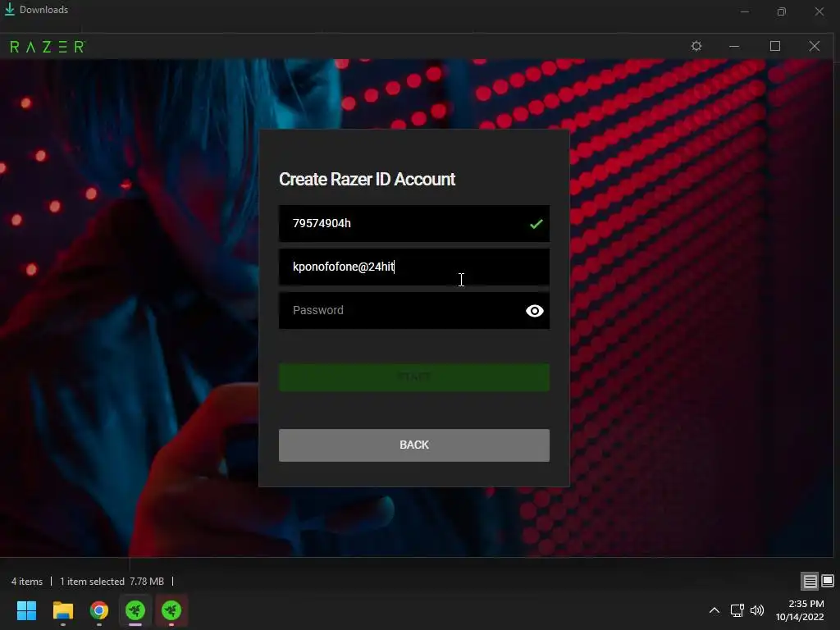Screen dimensions: 840x630
Task: Toggle password visibility eye icon
Action: [534, 311]
